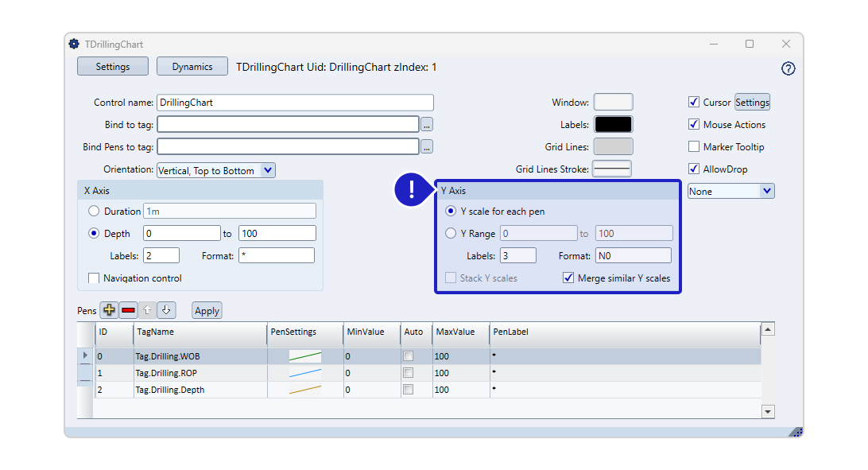This screenshot has height=470, width=868.
Task: Click the Cursor Settings button
Action: tap(752, 103)
